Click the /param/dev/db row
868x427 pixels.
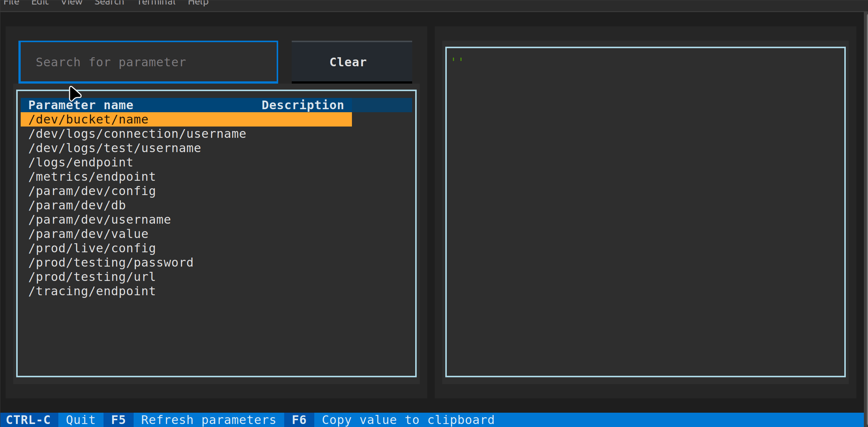[77, 205]
